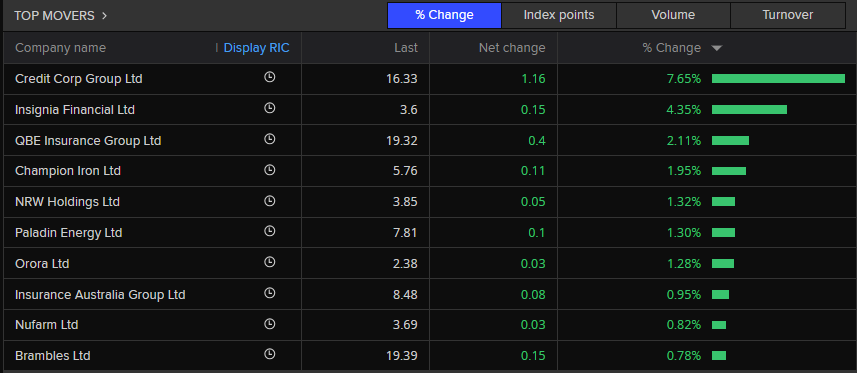Screen dimensions: 857x373
Task: Click the clock icon beside Credit Corp Group Ltd
Action: pos(269,77)
